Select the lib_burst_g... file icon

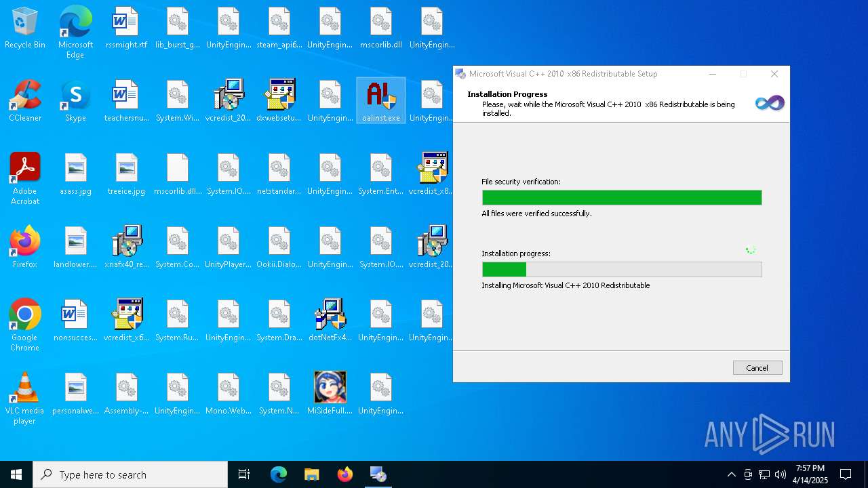click(x=177, y=28)
